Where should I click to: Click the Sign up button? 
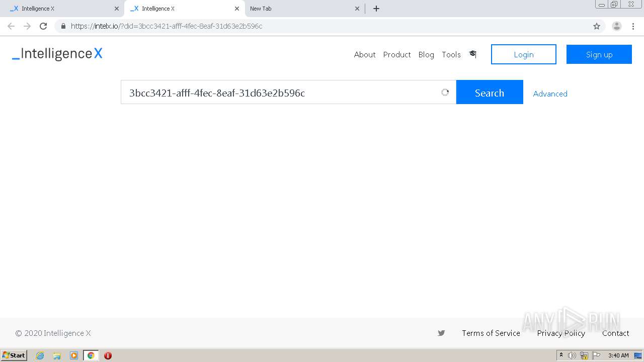[599, 54]
